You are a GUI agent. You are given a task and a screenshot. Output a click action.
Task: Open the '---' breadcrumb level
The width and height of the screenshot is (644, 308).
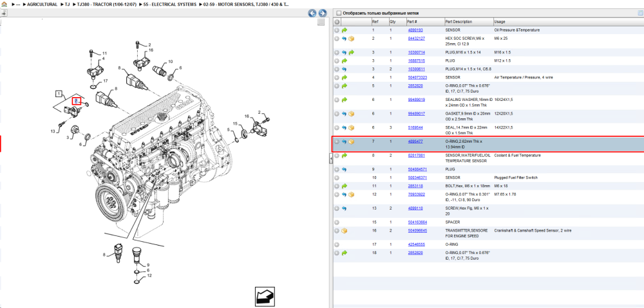[x=17, y=5]
